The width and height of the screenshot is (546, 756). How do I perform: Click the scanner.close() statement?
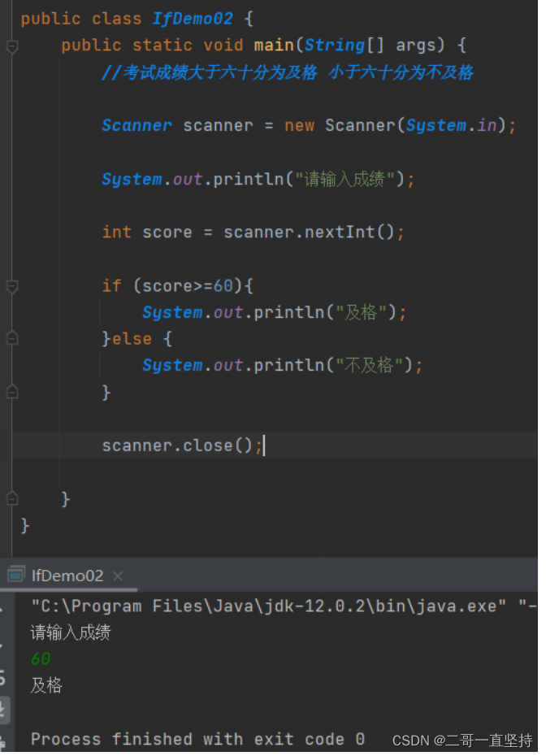pos(182,445)
